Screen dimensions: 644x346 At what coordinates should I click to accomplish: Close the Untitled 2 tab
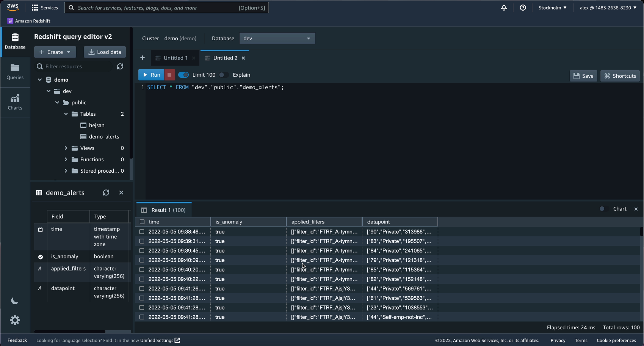tap(243, 58)
